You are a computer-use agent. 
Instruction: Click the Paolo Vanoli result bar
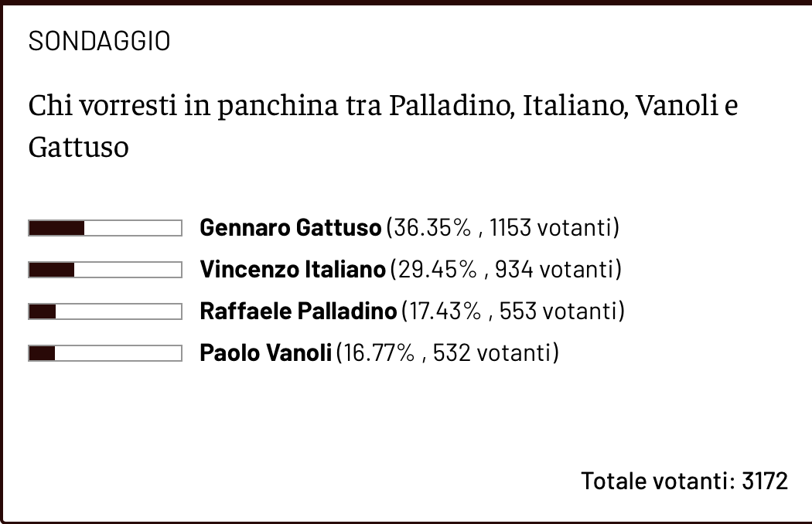pyautogui.click(x=105, y=353)
